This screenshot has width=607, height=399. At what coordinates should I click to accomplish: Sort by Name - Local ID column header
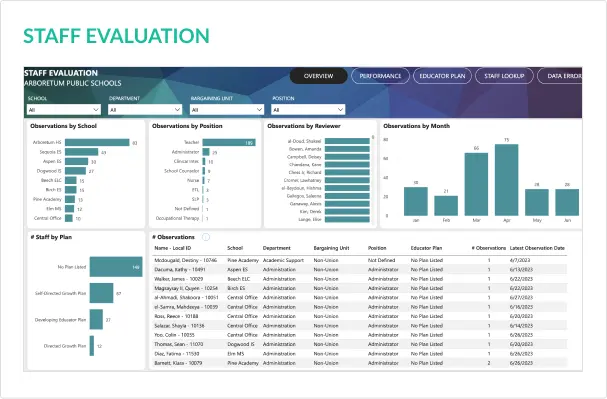(x=172, y=248)
